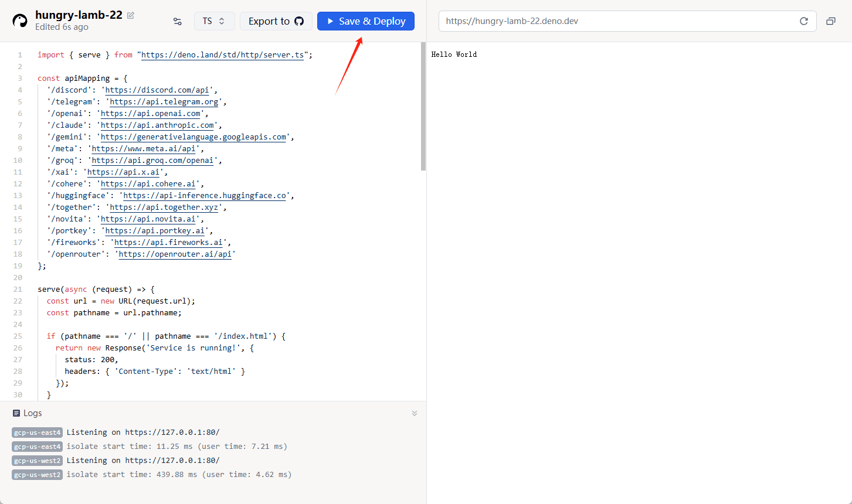Open the api.openai.com link in code
The height and width of the screenshot is (504, 852).
tap(151, 113)
